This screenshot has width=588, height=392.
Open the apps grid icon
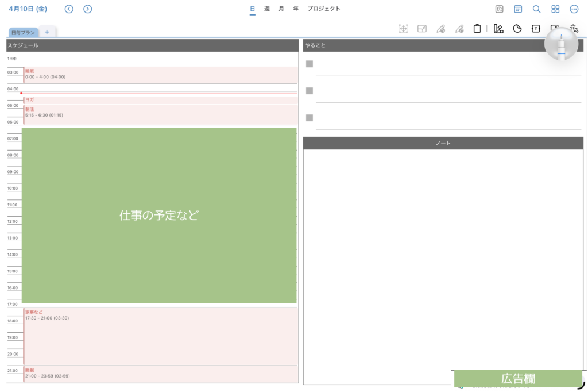click(x=555, y=9)
